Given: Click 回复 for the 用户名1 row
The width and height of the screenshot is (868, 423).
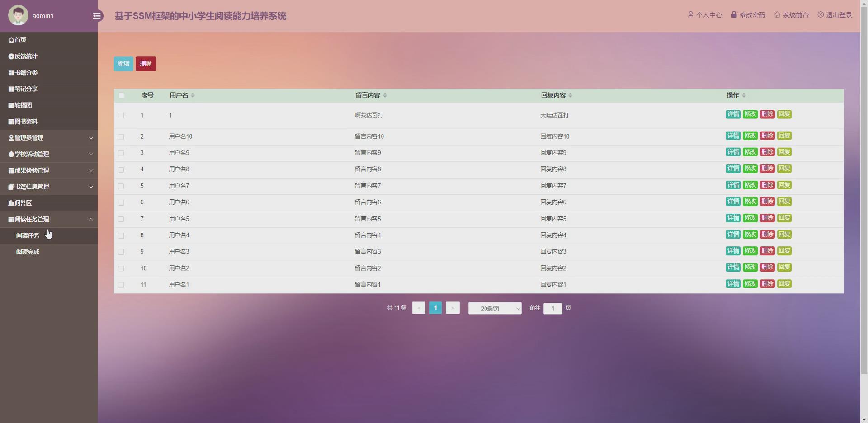Looking at the screenshot, I should [x=784, y=284].
